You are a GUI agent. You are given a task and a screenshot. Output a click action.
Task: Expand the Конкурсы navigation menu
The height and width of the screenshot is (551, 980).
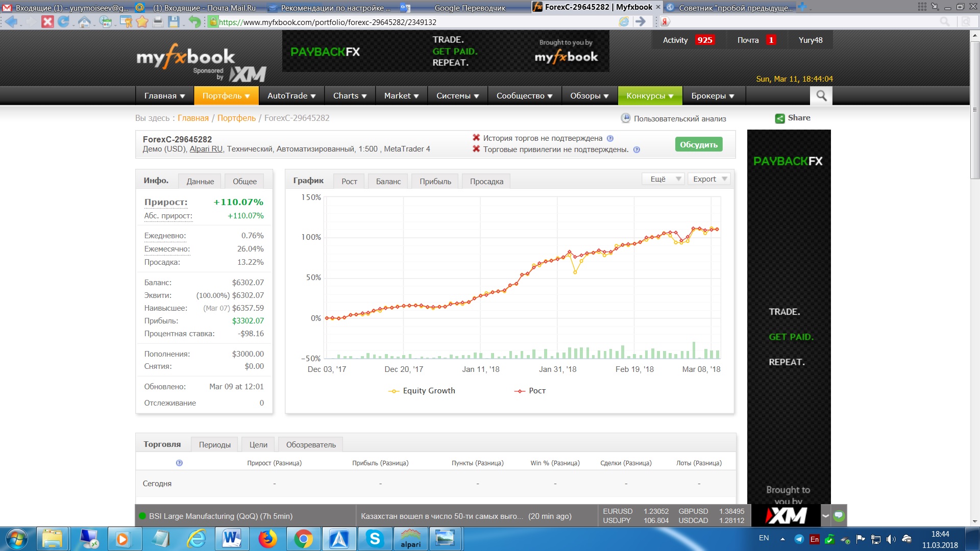[x=650, y=96]
